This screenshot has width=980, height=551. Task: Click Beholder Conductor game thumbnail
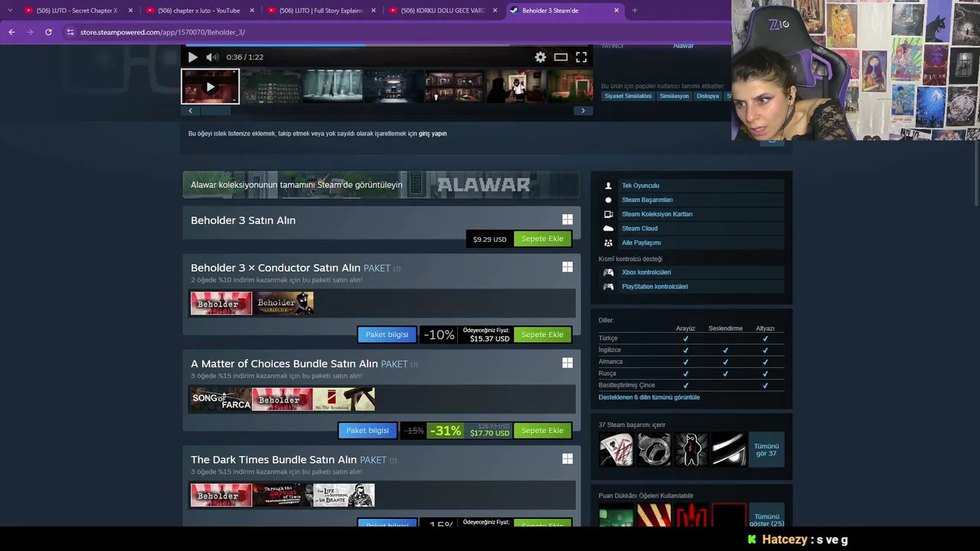(x=283, y=303)
